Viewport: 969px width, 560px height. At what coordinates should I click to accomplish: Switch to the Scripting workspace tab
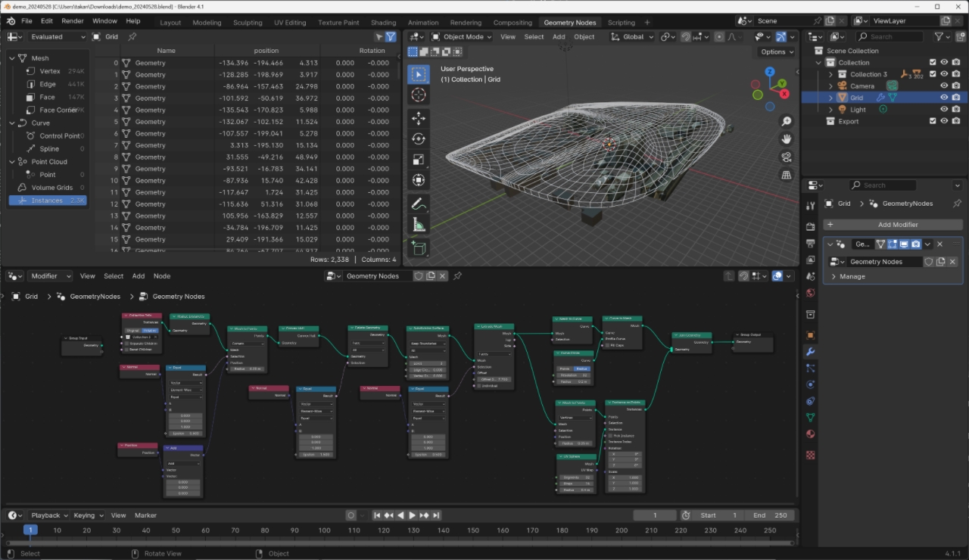(x=622, y=23)
